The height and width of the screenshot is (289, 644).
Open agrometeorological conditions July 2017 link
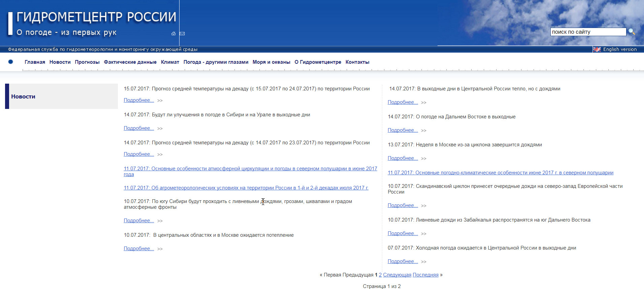pos(246,188)
